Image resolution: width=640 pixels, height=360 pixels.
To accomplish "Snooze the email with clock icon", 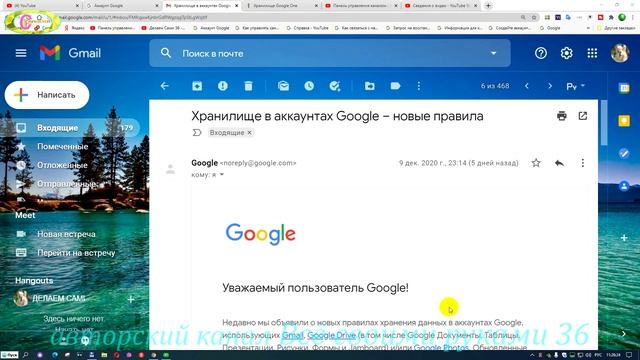I will [x=309, y=86].
